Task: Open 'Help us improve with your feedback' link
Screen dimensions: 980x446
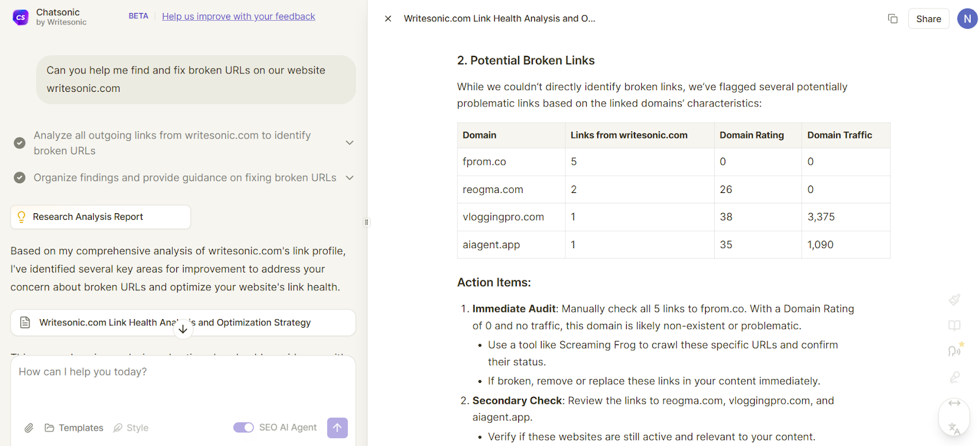Action: click(238, 17)
